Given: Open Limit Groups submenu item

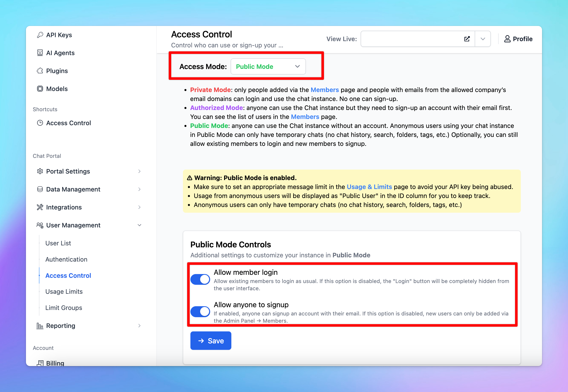Looking at the screenshot, I should pyautogui.click(x=64, y=308).
